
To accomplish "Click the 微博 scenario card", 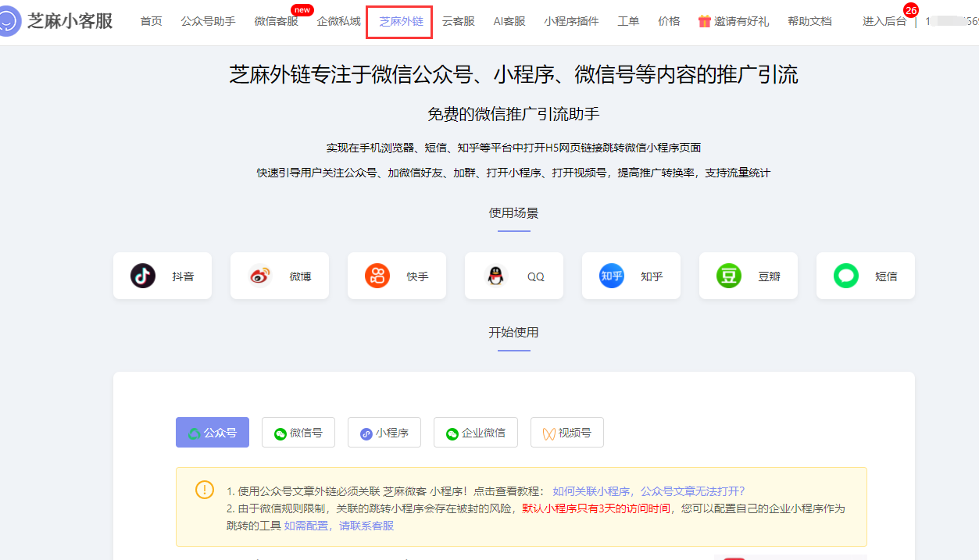I will coord(280,276).
